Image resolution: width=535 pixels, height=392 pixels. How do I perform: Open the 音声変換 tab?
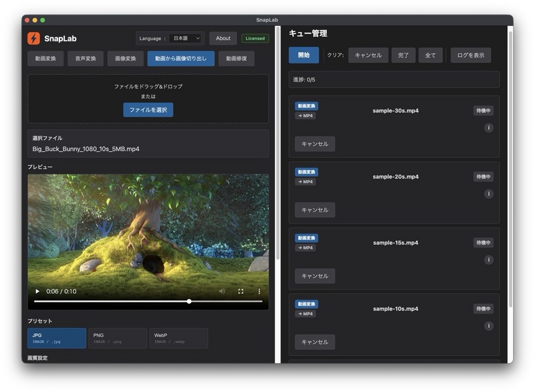[x=85, y=59]
